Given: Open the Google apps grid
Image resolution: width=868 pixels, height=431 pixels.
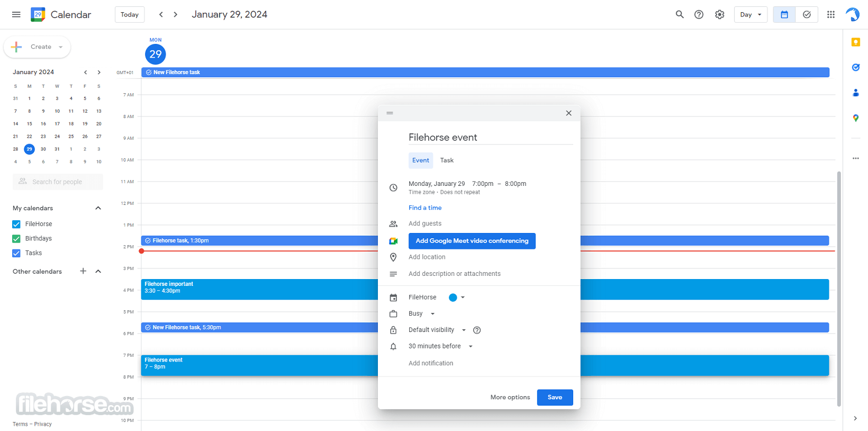Looking at the screenshot, I should (831, 14).
